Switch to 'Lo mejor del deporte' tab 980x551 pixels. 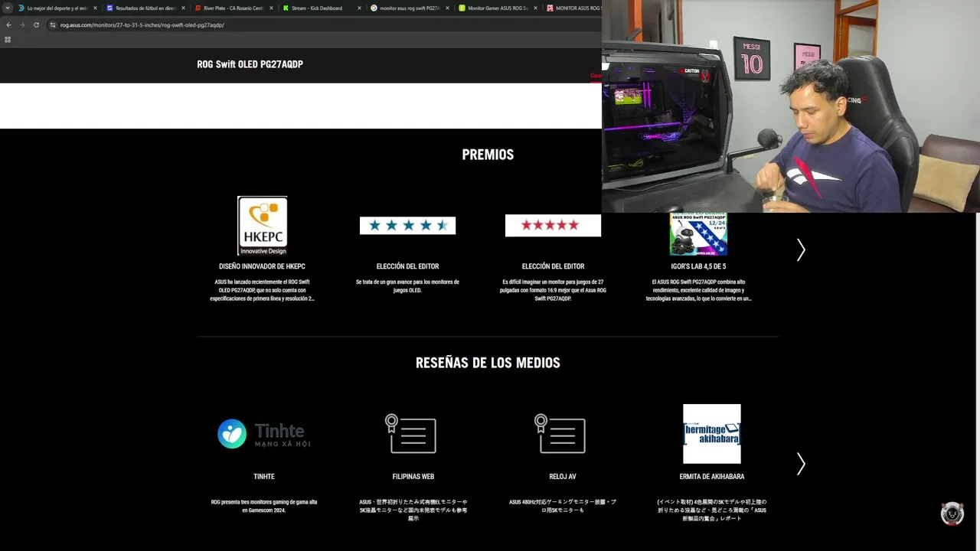pos(57,8)
